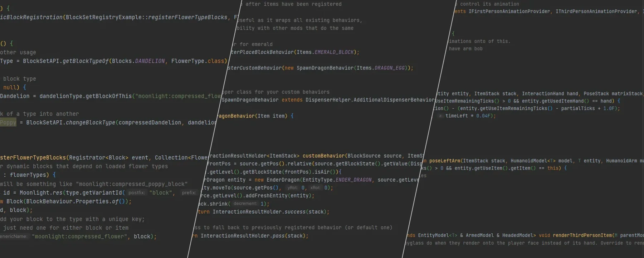Select comment "bility with other mods that do the same"

295,28
